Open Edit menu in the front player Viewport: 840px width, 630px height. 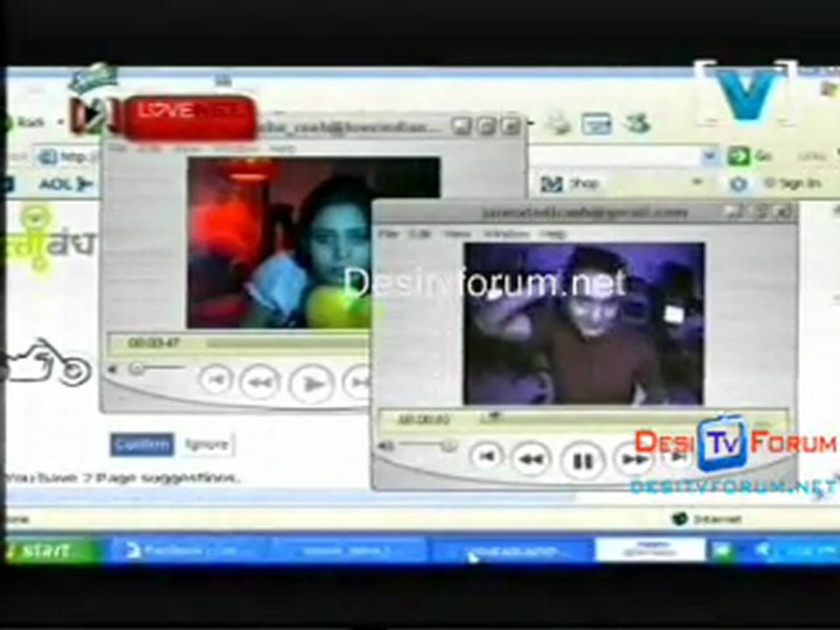pos(419,234)
